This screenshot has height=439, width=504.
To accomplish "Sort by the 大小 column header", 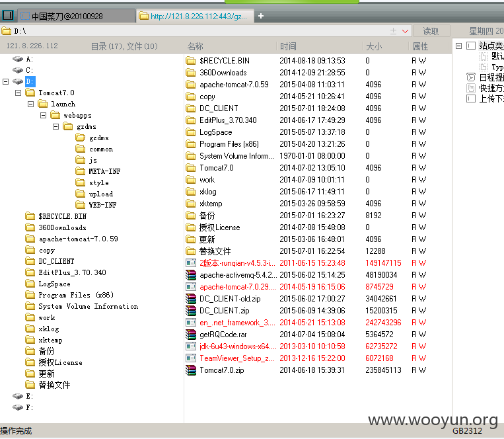I will (374, 46).
